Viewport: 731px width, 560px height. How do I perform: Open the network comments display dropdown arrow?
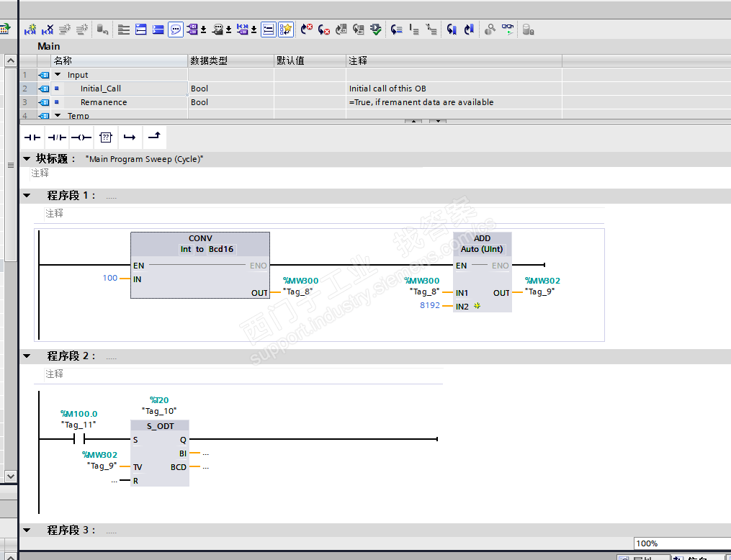(x=254, y=30)
